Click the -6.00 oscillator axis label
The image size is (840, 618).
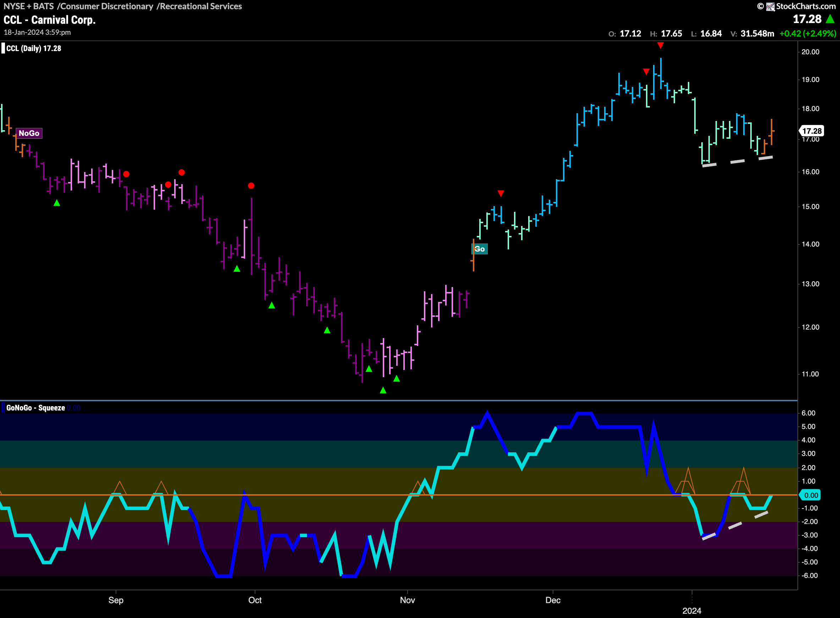(809, 575)
